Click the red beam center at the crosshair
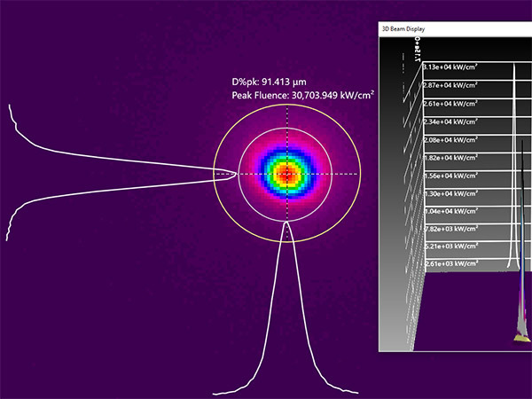This screenshot has width=532, height=399. [286, 174]
